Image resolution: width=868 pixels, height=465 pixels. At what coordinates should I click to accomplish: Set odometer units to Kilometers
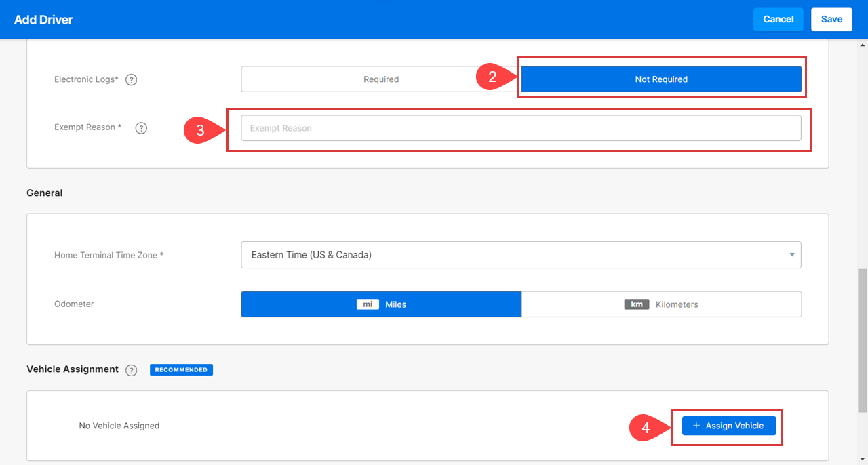tap(661, 304)
